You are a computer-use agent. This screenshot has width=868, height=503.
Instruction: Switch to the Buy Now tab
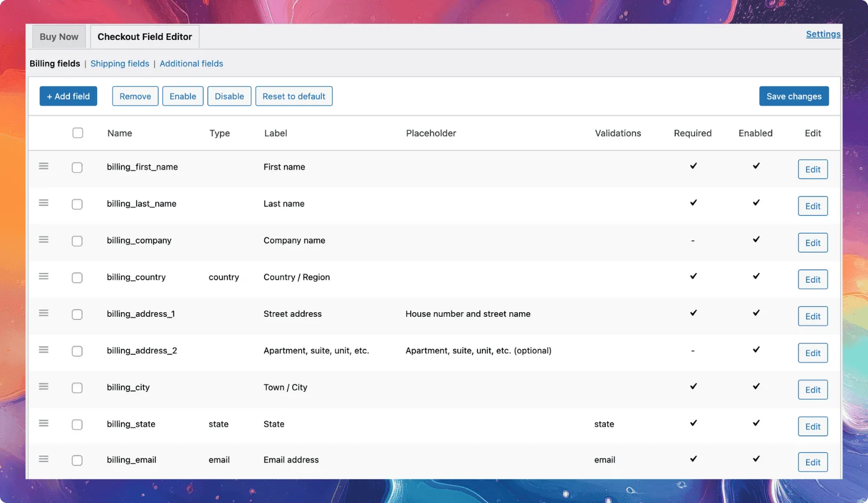[x=59, y=36]
